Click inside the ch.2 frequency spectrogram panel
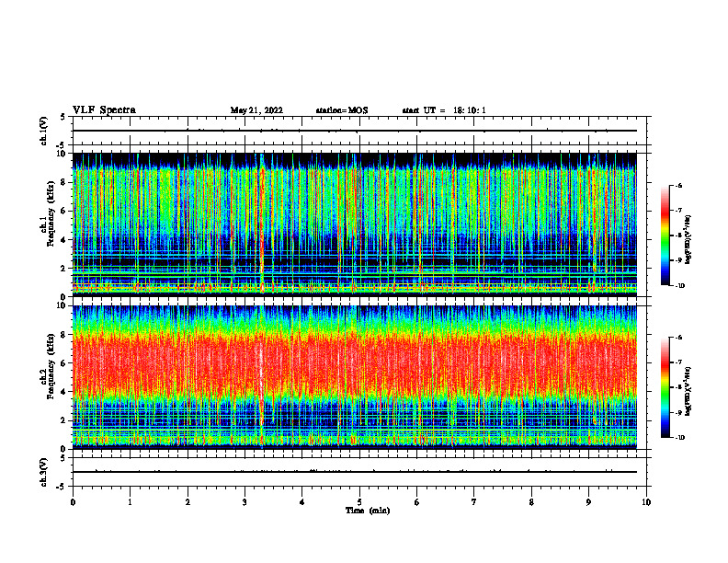 point(355,377)
